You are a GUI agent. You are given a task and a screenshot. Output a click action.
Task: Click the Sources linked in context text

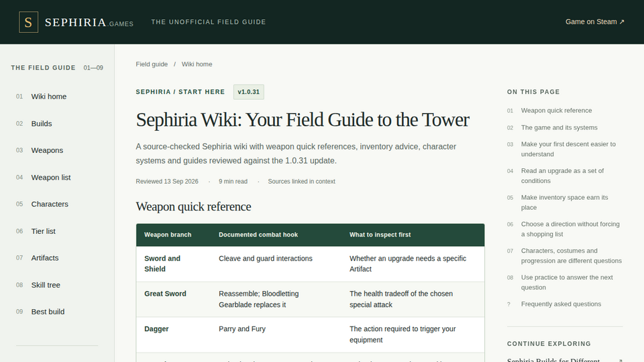pyautogui.click(x=301, y=182)
